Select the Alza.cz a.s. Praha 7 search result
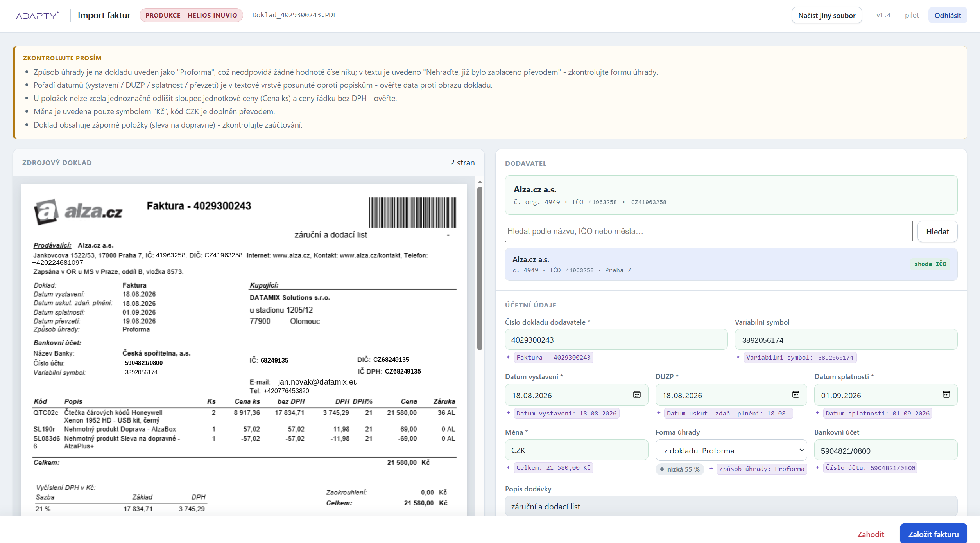 point(731,264)
